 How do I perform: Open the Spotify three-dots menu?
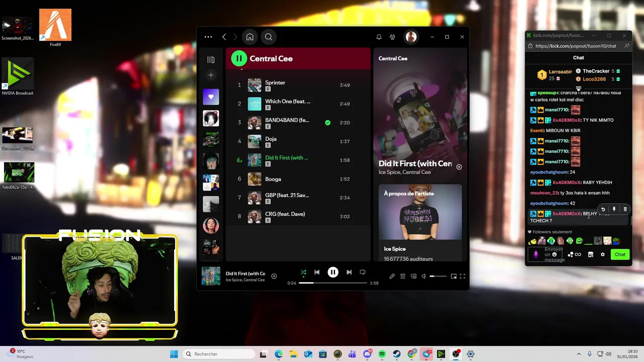pyautogui.click(x=208, y=37)
